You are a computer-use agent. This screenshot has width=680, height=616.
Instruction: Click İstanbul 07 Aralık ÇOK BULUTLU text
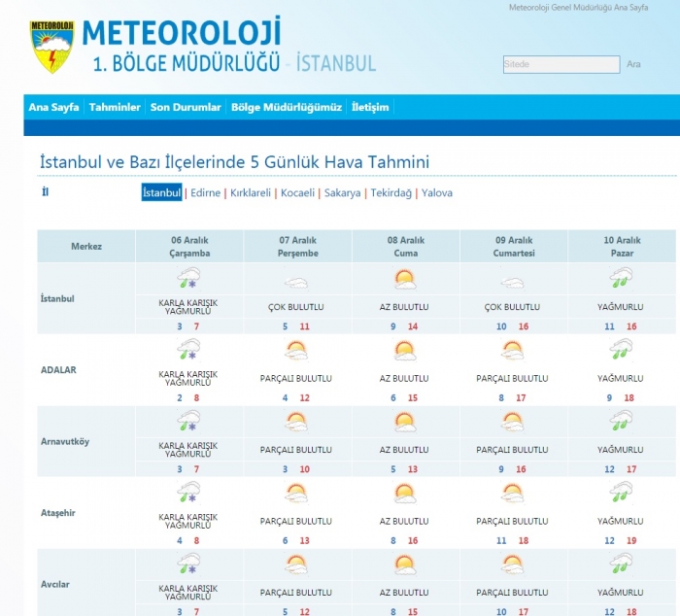click(x=296, y=307)
